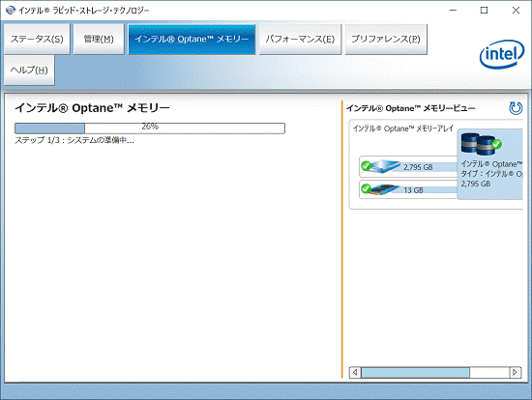Click the refresh icon in Optane memory view

click(x=516, y=108)
